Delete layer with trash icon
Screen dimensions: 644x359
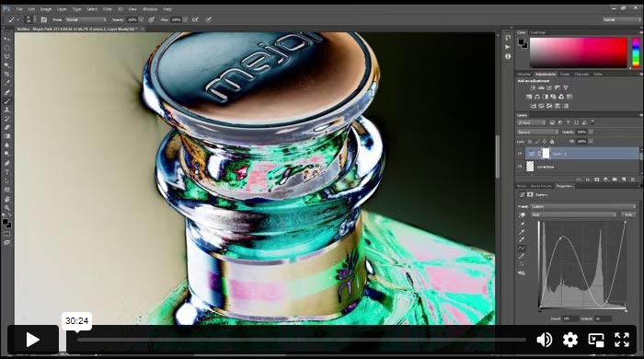(633, 179)
